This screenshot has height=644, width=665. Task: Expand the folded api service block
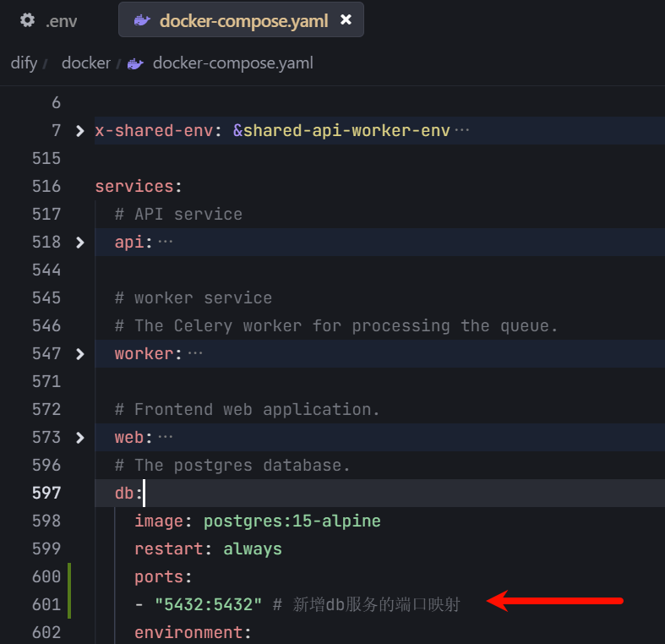pos(80,243)
